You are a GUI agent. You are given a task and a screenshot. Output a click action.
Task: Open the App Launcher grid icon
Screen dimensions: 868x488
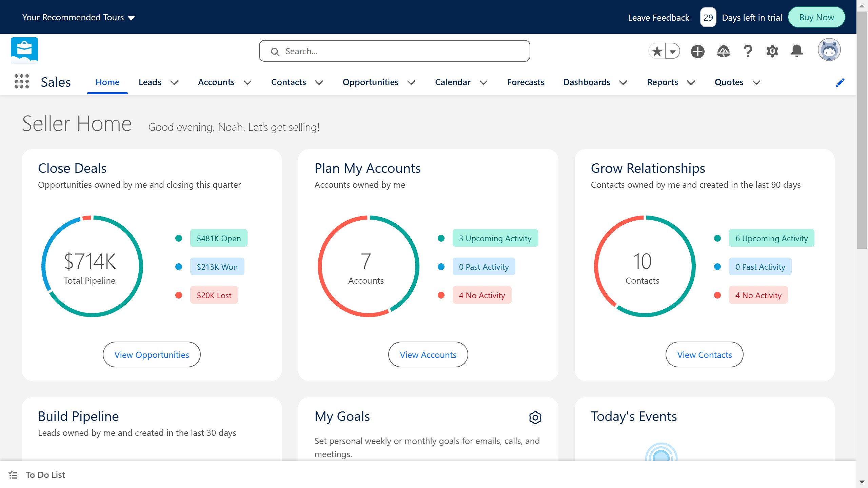(x=21, y=82)
